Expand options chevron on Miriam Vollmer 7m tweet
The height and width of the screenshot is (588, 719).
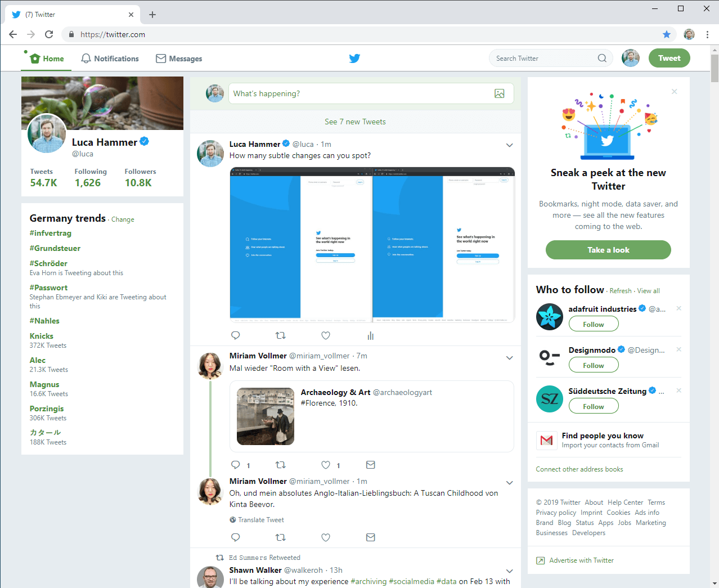coord(509,358)
